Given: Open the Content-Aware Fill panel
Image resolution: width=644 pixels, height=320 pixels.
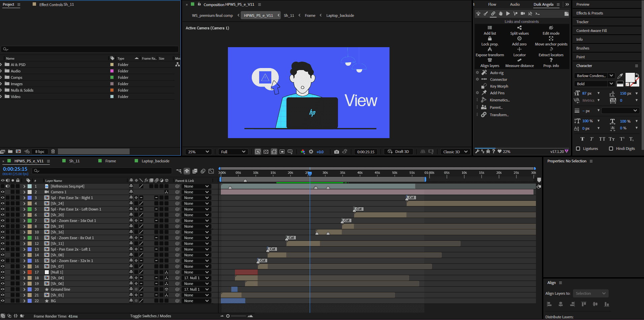Looking at the screenshot, I should tap(591, 31).
